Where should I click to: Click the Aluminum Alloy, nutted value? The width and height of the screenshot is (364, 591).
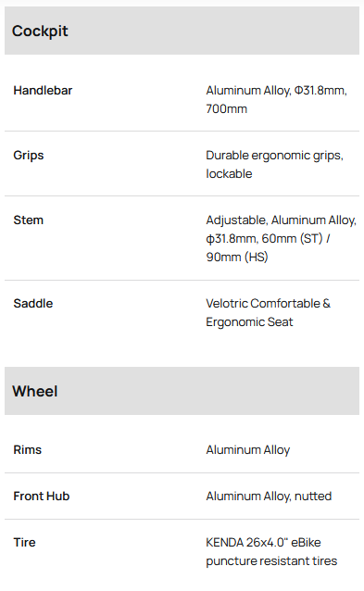pos(269,497)
